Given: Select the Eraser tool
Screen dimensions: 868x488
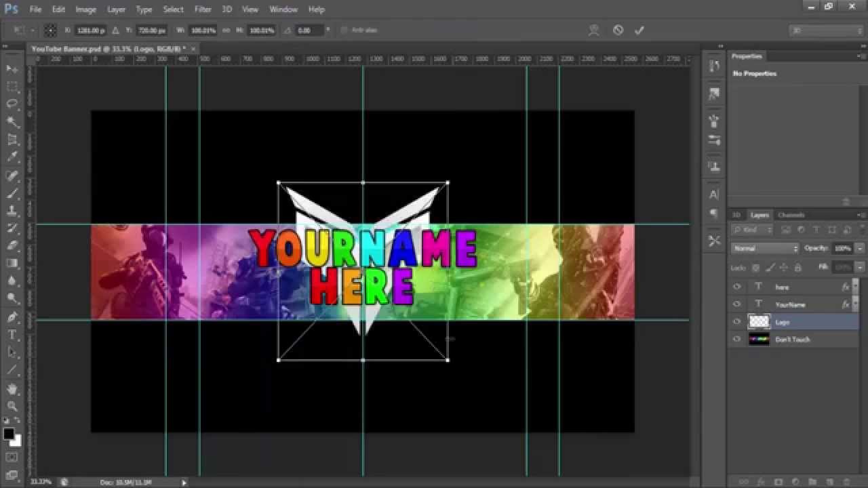Looking at the screenshot, I should (12, 245).
